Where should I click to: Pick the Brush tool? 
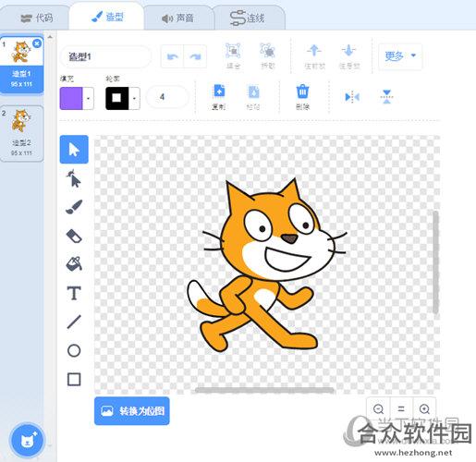pyautogui.click(x=74, y=207)
